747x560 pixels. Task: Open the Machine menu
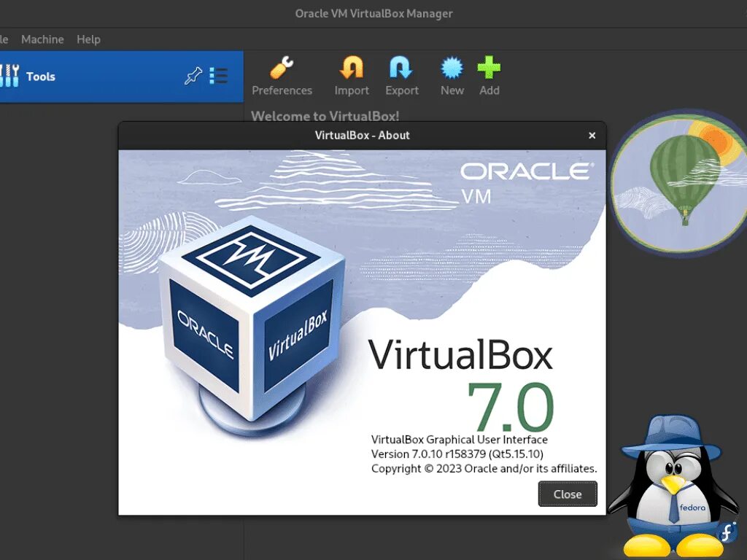[42, 39]
